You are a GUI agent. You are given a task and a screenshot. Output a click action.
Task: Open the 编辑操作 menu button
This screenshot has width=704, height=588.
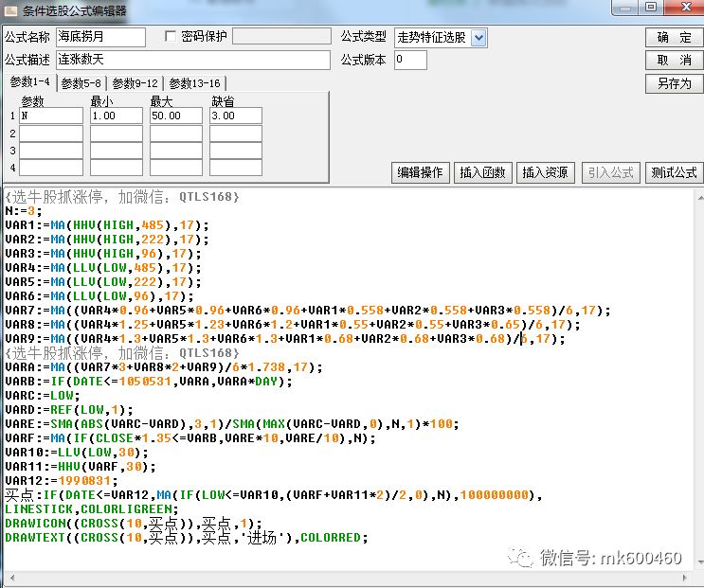(420, 172)
